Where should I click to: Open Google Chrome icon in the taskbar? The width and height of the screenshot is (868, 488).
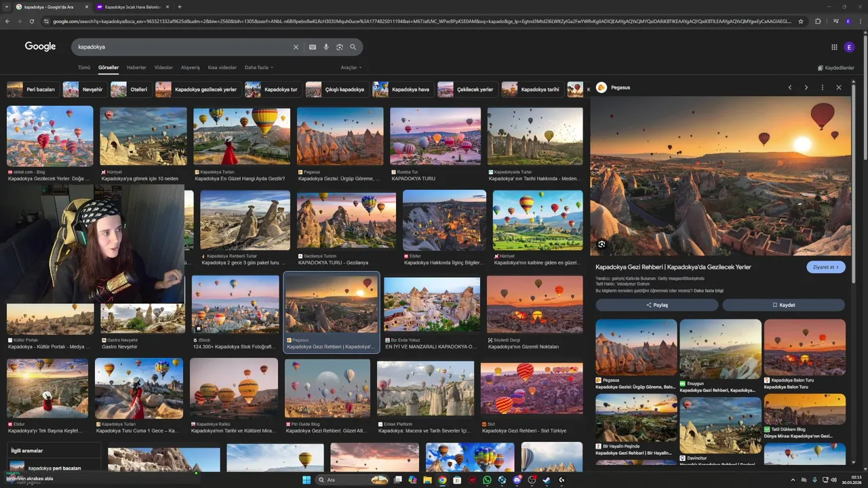[x=442, y=480]
